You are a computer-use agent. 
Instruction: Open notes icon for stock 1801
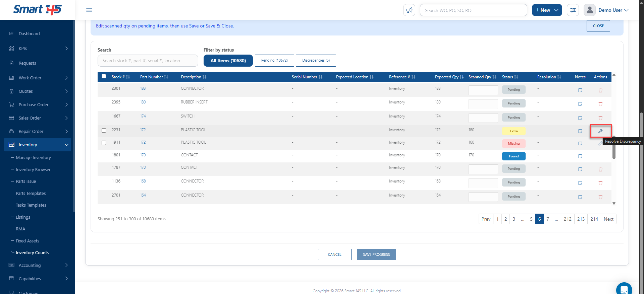pyautogui.click(x=580, y=156)
